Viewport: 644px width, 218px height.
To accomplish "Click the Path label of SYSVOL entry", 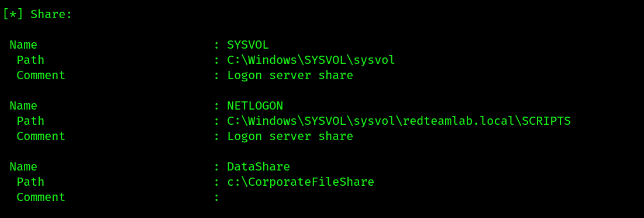I will click(30, 60).
